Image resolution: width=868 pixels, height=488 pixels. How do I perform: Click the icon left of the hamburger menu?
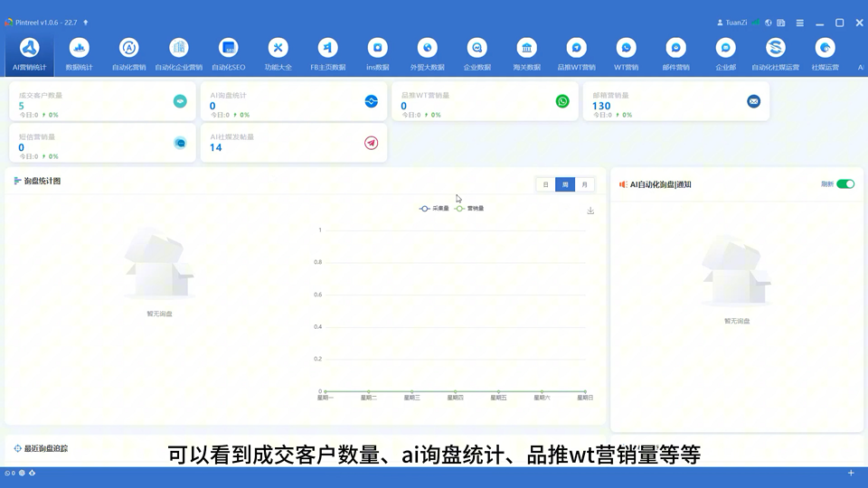pyautogui.click(x=781, y=23)
